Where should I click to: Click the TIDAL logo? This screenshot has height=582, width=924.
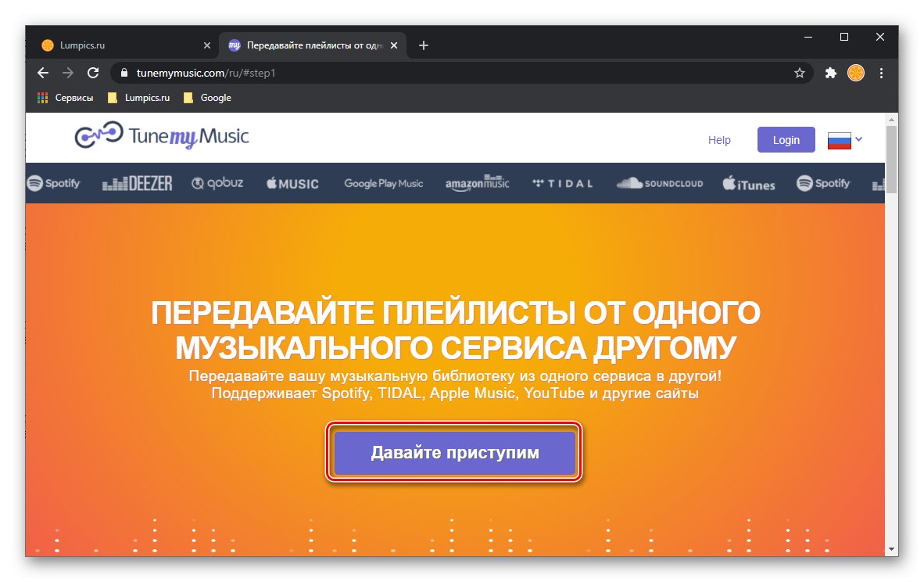(562, 183)
